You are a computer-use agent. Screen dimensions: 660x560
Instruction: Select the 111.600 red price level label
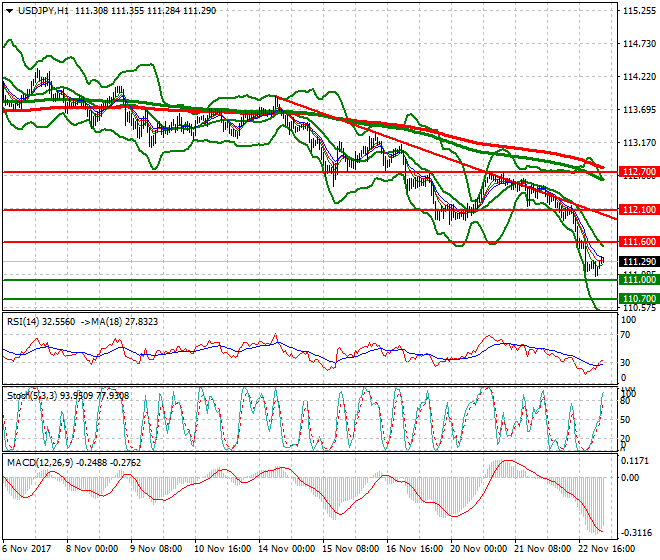[x=639, y=242]
